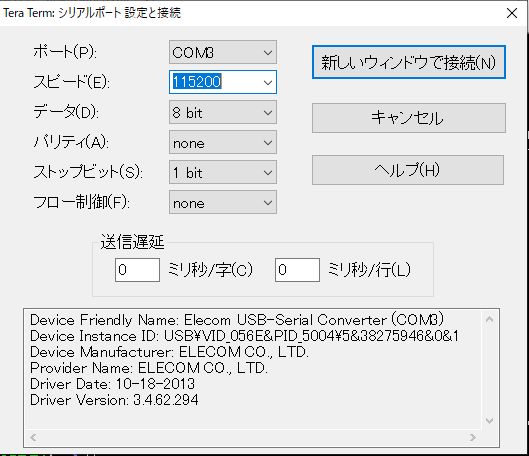Click the 'Driver Date: 10-18-2013' line

coord(112,384)
